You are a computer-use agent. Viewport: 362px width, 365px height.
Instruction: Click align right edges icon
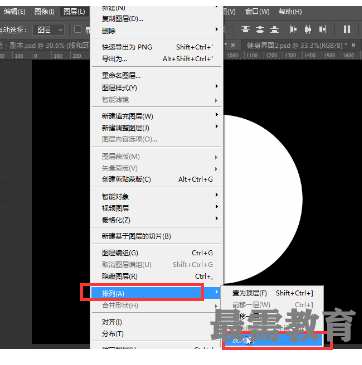pos(322,30)
